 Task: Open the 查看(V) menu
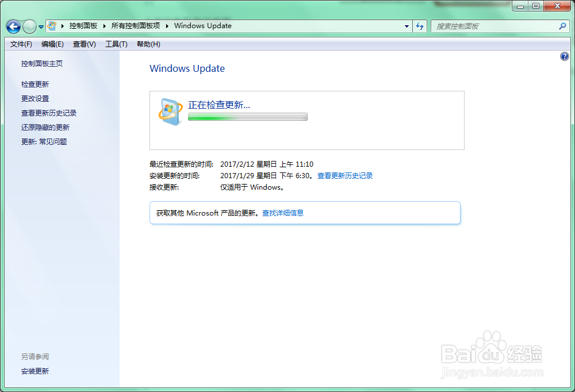85,44
